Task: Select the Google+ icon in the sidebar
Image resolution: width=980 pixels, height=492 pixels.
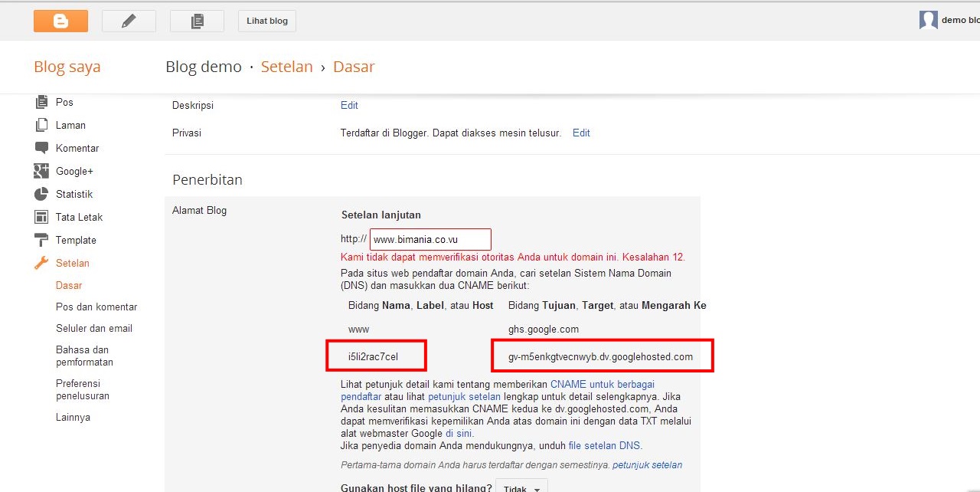Action: click(41, 171)
